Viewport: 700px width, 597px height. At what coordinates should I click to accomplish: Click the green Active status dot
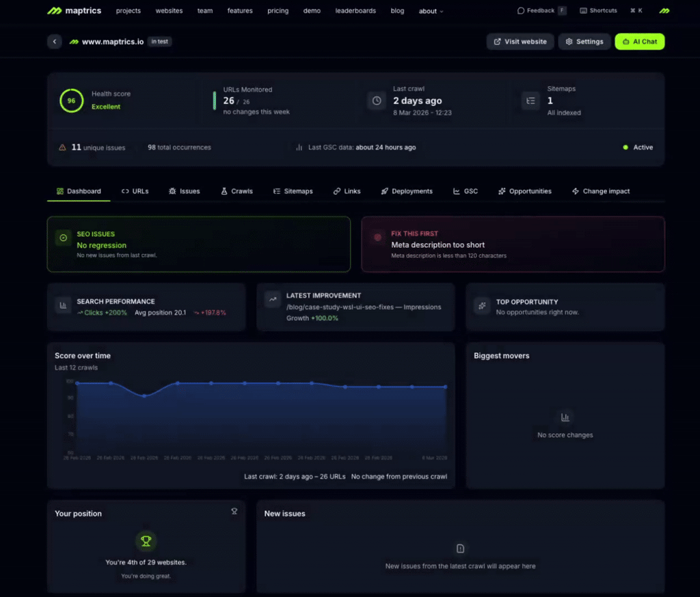(625, 148)
